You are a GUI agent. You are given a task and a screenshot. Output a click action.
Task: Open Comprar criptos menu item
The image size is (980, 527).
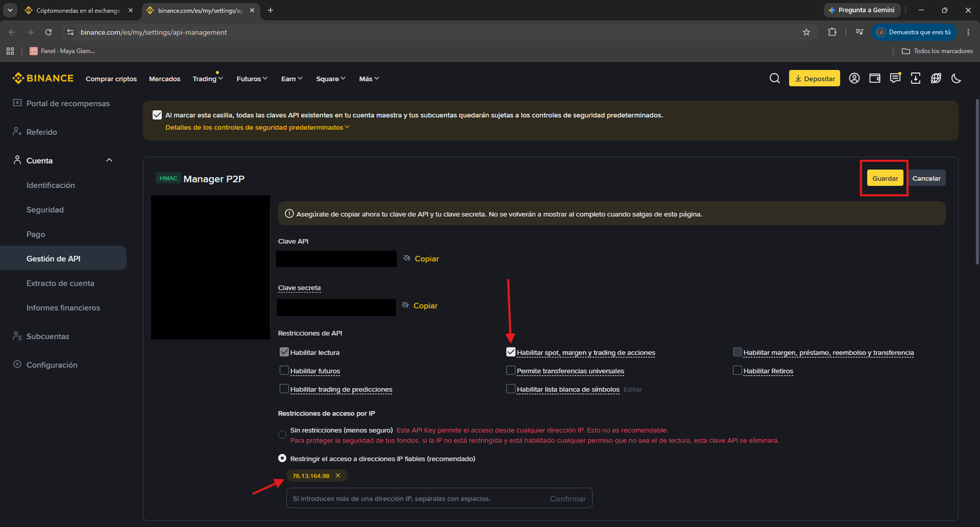[111, 79]
